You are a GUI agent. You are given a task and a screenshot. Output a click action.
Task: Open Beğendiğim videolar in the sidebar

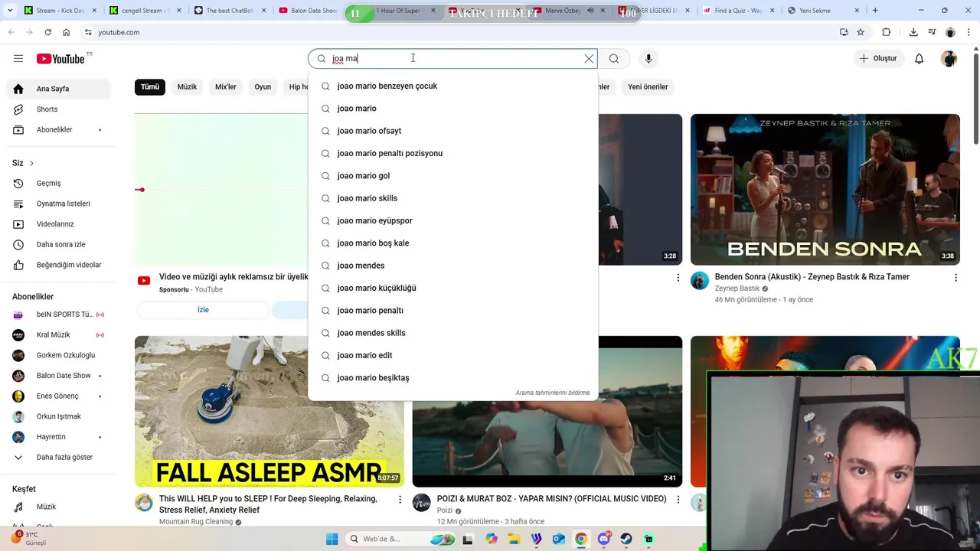[x=58, y=265]
